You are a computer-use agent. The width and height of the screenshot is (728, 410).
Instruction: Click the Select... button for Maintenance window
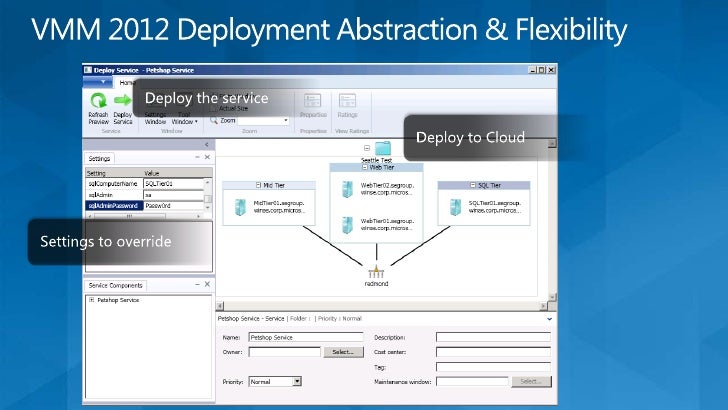pos(532,381)
